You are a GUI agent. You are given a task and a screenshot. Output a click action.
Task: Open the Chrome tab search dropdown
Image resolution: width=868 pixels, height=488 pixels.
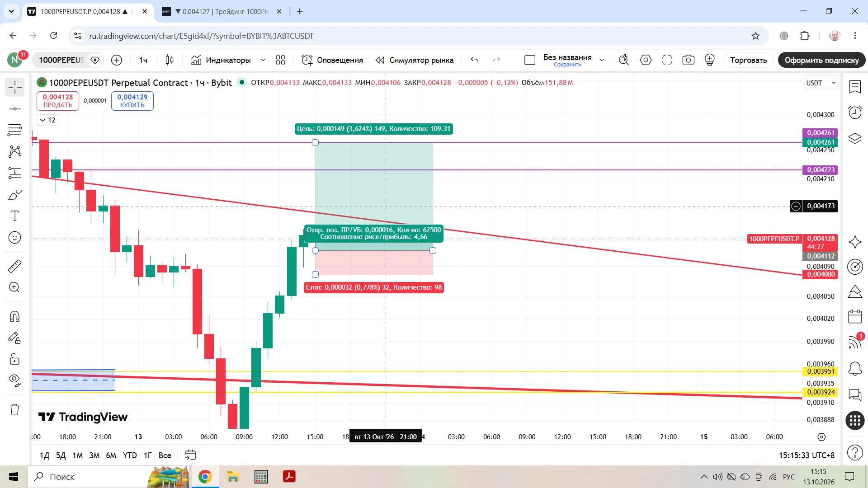coord(11,11)
